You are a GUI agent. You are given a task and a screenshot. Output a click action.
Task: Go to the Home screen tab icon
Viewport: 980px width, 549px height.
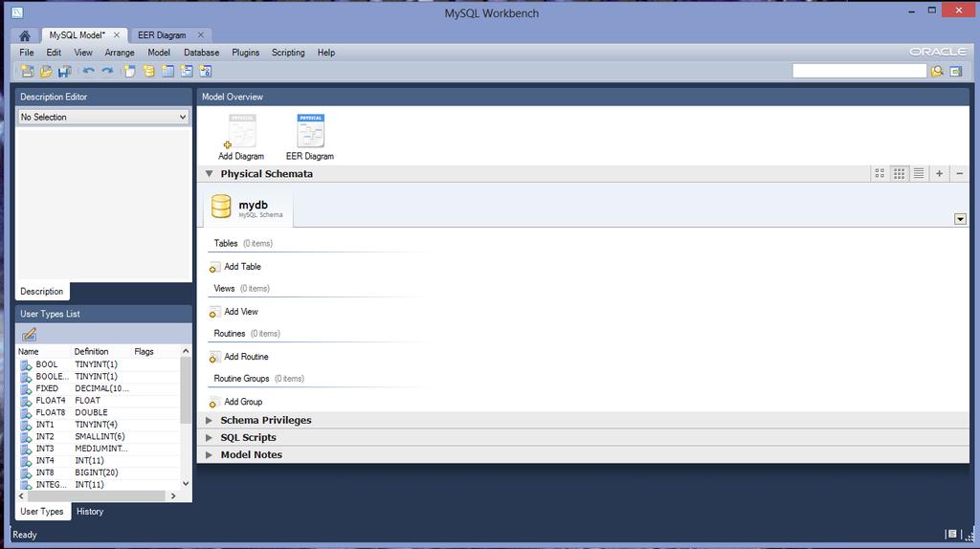tap(24, 35)
